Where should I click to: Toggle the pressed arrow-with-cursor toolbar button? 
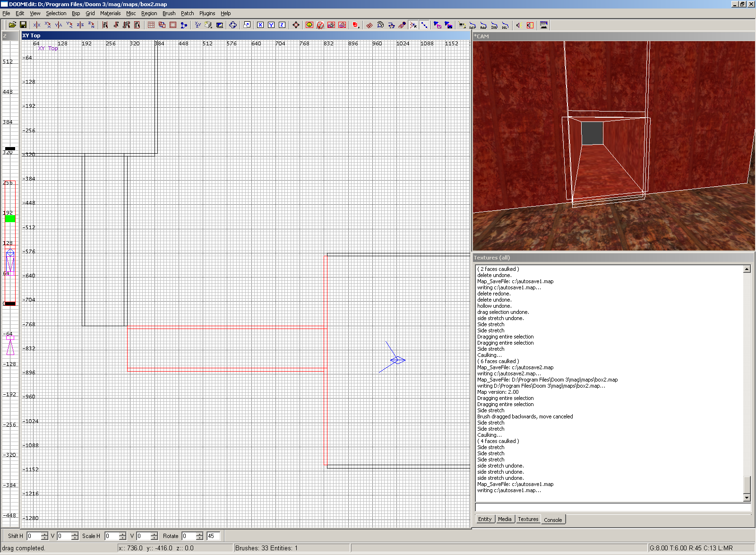tap(413, 25)
